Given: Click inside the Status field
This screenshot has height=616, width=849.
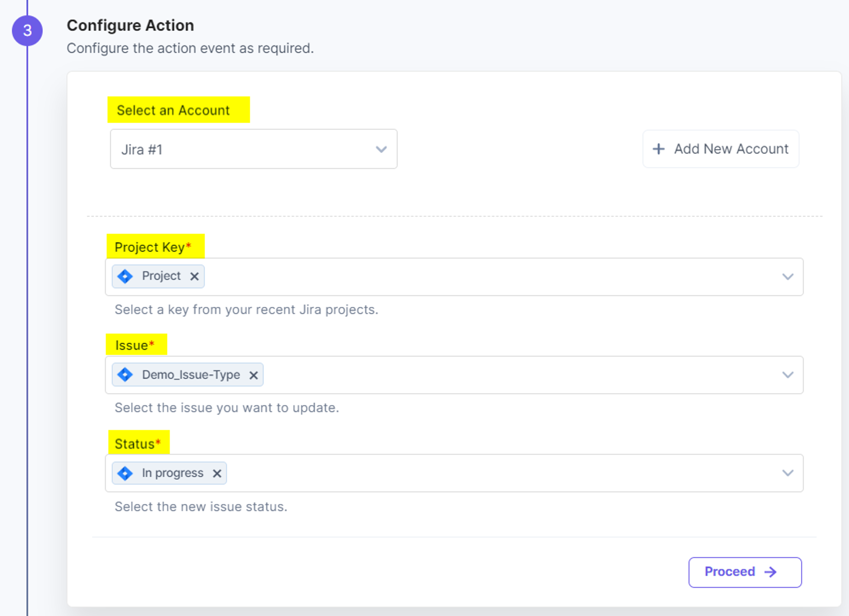Looking at the screenshot, I should (x=454, y=473).
